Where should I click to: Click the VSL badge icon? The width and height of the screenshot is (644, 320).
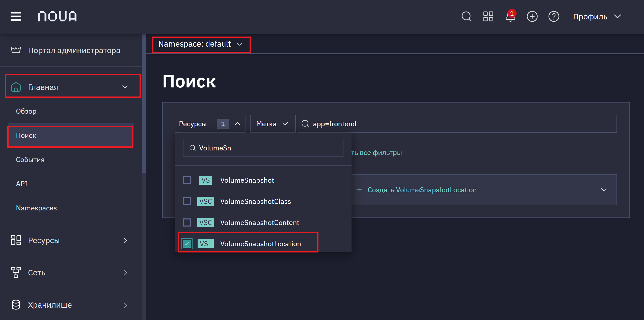click(205, 244)
